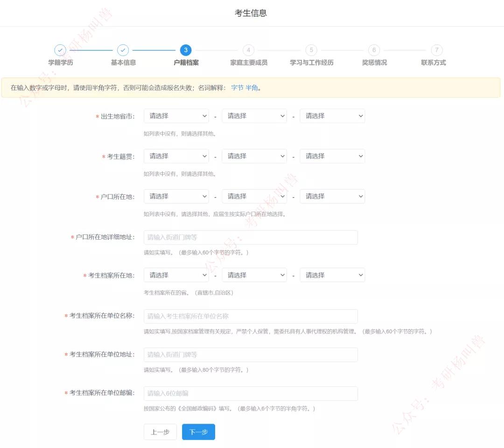Image resolution: width=504 pixels, height=448 pixels.
Task: Click the 户口所在地详细地址 input field
Action: 251,237
